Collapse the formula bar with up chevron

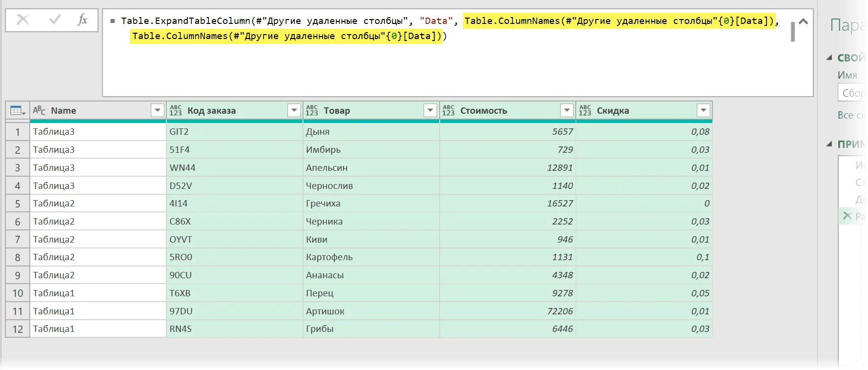pyautogui.click(x=803, y=21)
